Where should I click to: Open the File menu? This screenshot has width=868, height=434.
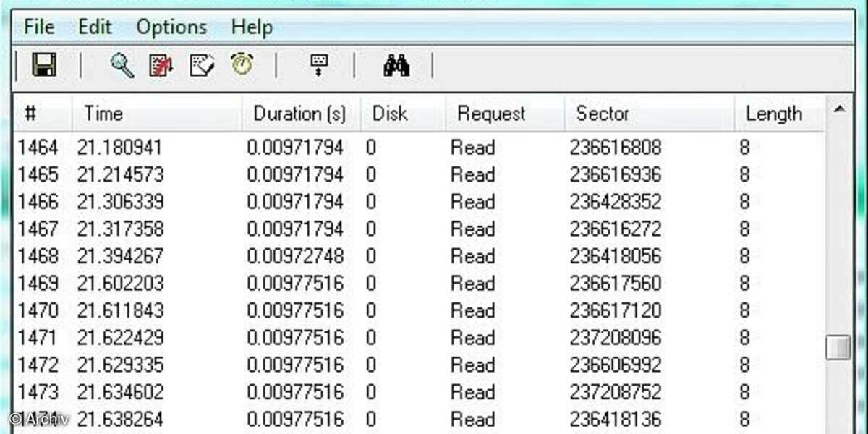coord(38,26)
